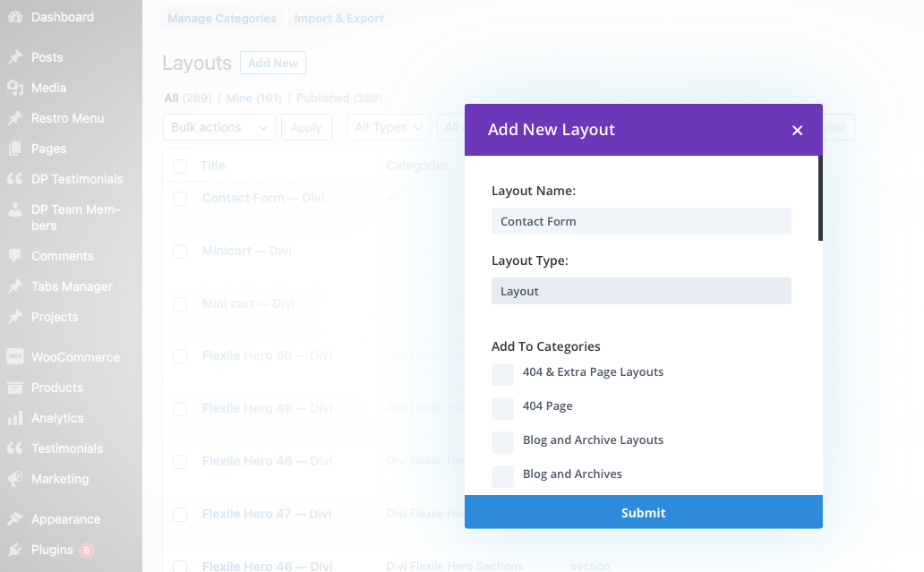Switch to Manage Categories
Image resolution: width=924 pixels, height=572 pixels.
click(x=221, y=18)
